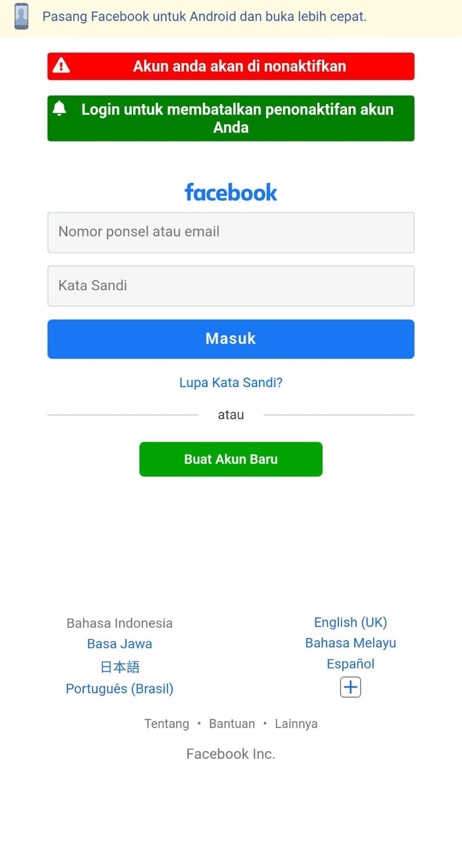The width and height of the screenshot is (462, 868).
Task: Tap the install Facebook for Android banner
Action: pos(204,17)
